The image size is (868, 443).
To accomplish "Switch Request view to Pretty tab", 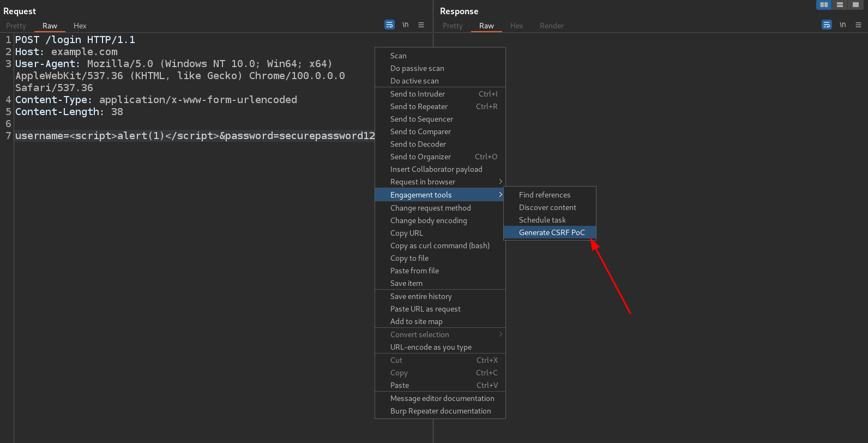I will [16, 26].
